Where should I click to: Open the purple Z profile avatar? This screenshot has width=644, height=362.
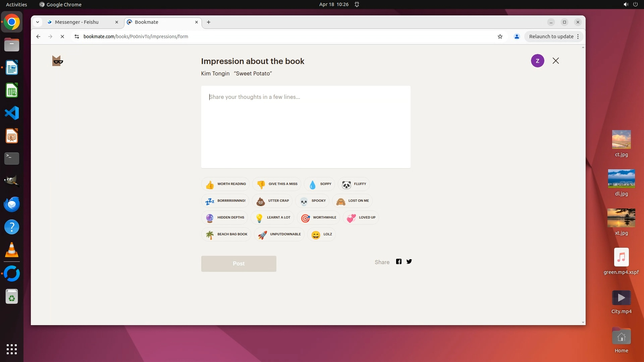pyautogui.click(x=537, y=61)
